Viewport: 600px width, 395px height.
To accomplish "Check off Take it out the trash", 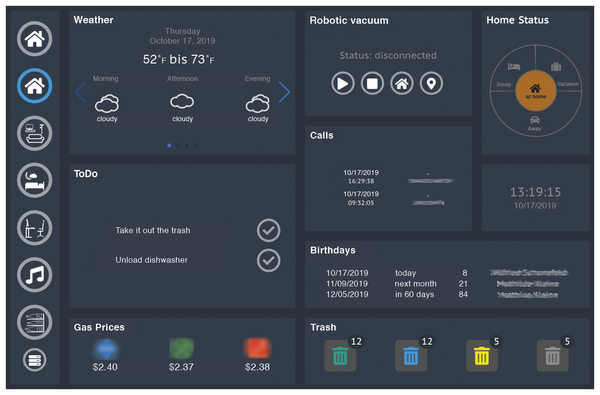I will (x=269, y=230).
